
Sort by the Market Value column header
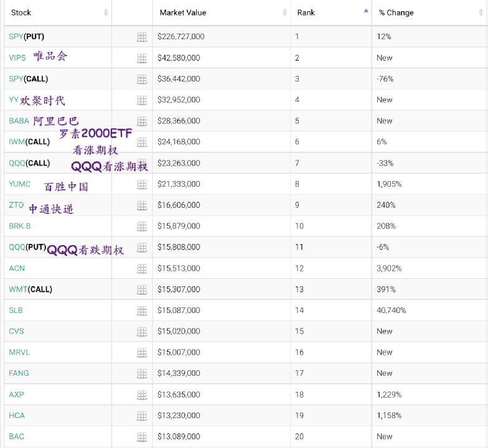click(x=183, y=12)
